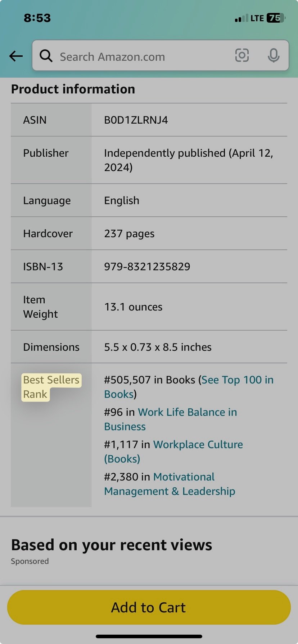
Task: Select the ISBN-13 value 979-8321235829
Action: [x=147, y=267]
